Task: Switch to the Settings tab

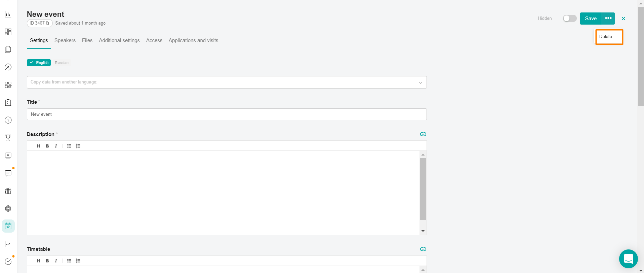Action: coord(39,40)
